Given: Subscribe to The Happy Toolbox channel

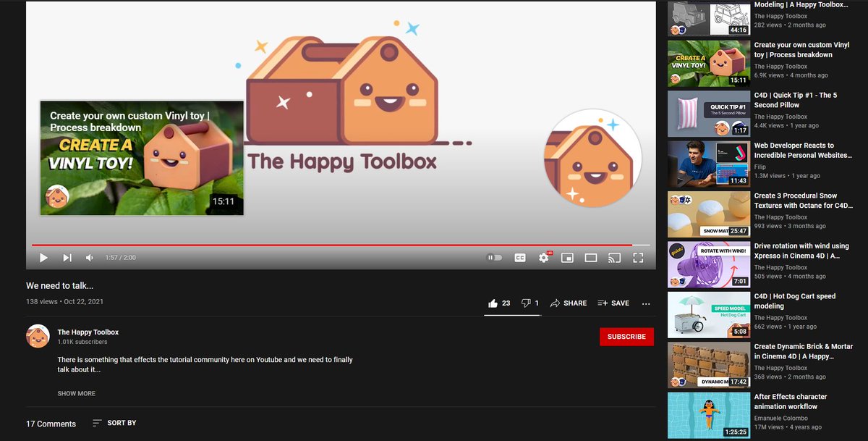Looking at the screenshot, I should click(x=626, y=337).
